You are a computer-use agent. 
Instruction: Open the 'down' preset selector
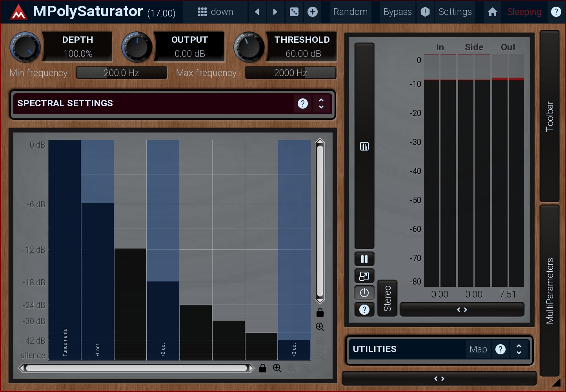(215, 12)
